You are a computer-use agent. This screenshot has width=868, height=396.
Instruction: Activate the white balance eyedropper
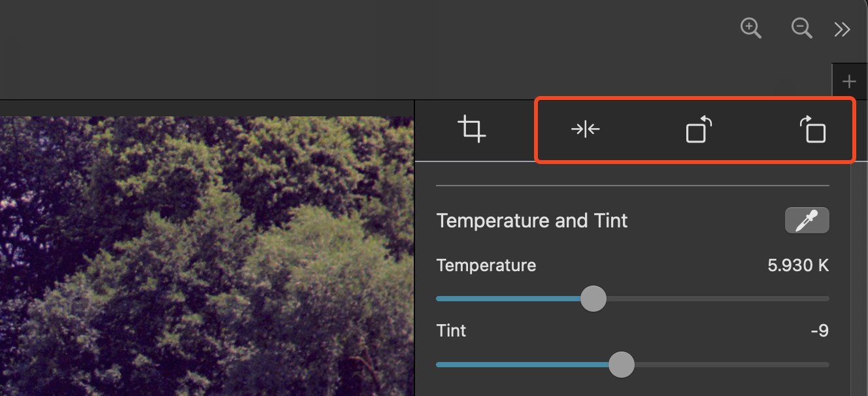point(807,221)
